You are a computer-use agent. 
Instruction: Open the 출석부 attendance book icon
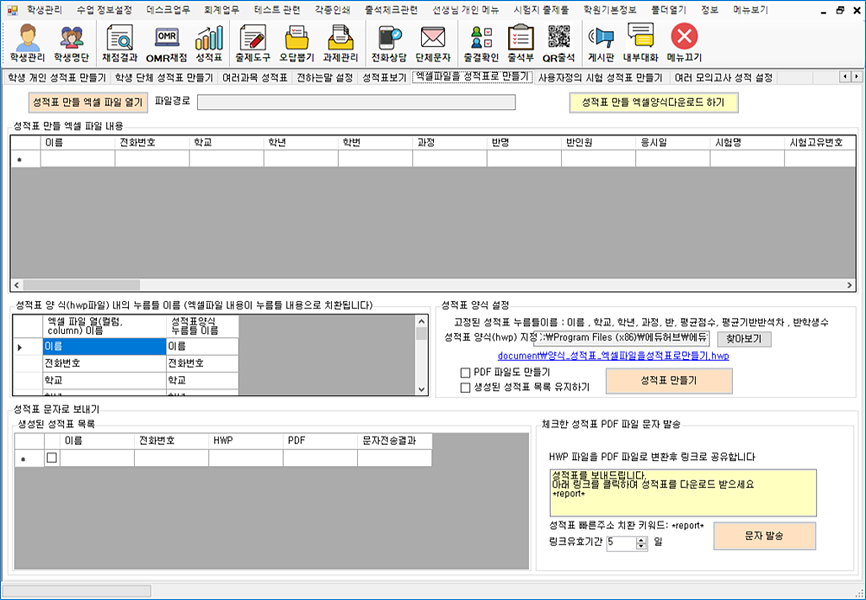[520, 43]
